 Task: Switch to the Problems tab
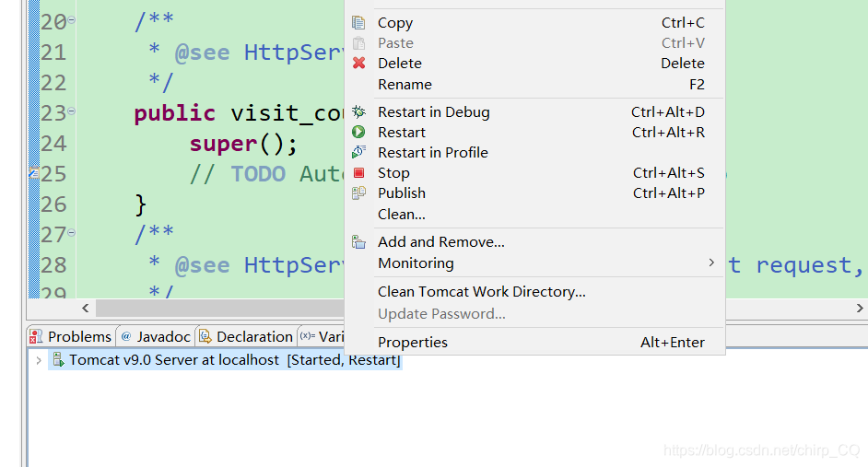(x=71, y=336)
